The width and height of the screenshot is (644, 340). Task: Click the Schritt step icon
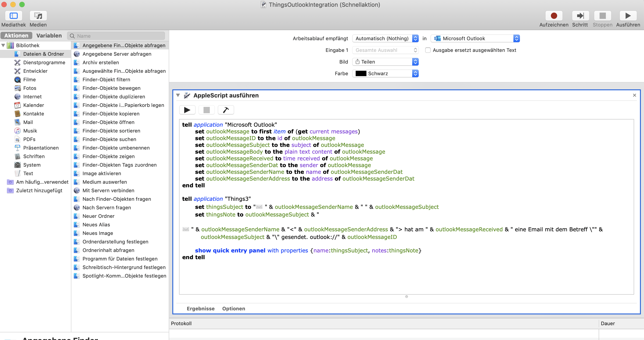tap(580, 16)
